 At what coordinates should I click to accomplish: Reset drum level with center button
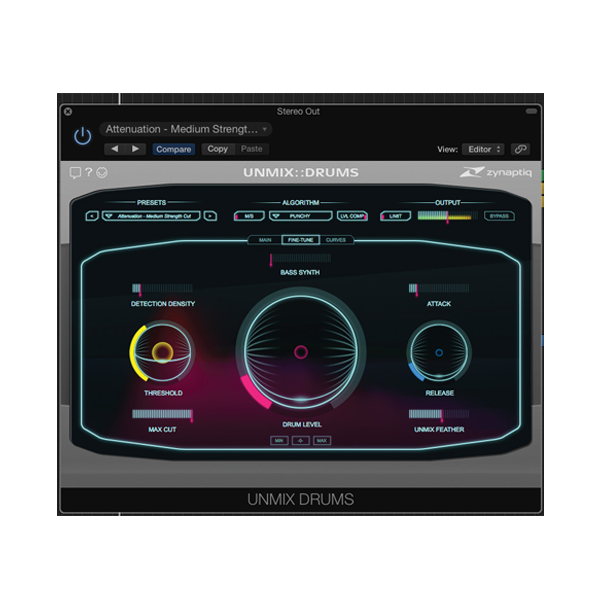(x=300, y=441)
